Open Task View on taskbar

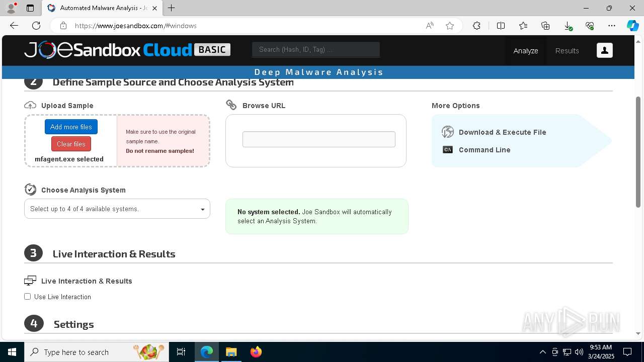pos(181,352)
